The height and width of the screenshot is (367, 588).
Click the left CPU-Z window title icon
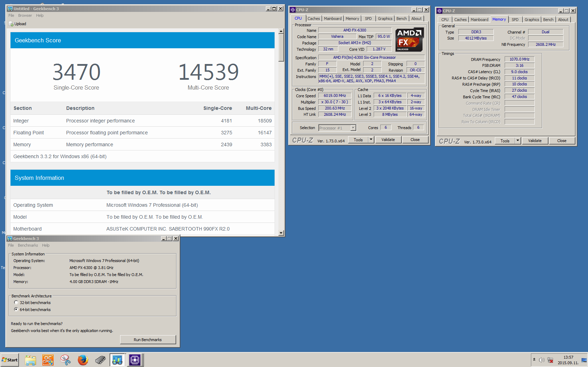[x=293, y=10]
